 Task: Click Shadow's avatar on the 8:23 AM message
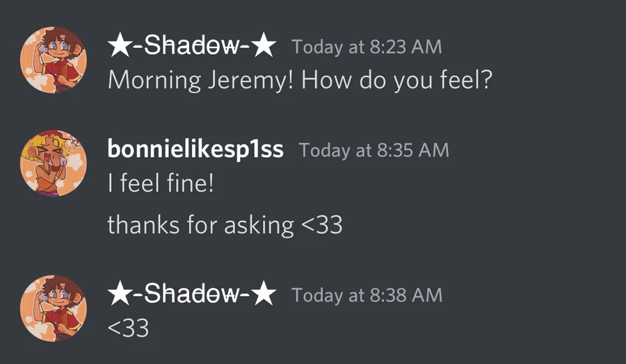pos(54,60)
